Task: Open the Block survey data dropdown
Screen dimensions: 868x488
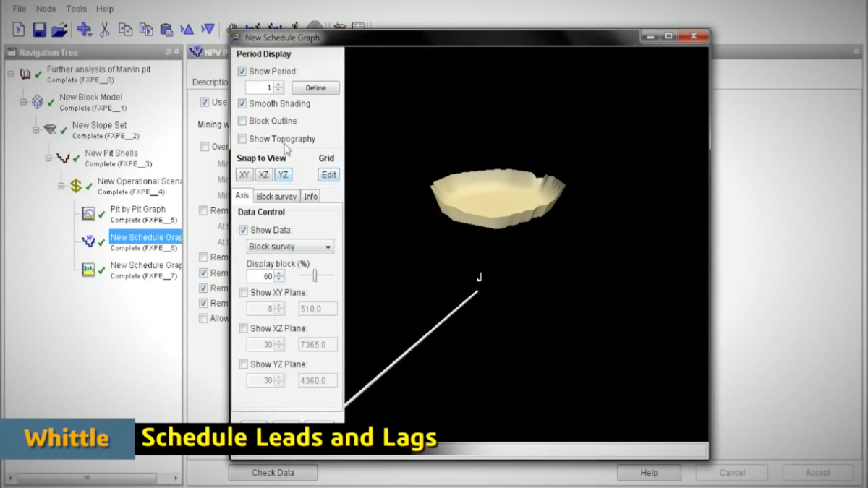Action: point(289,247)
